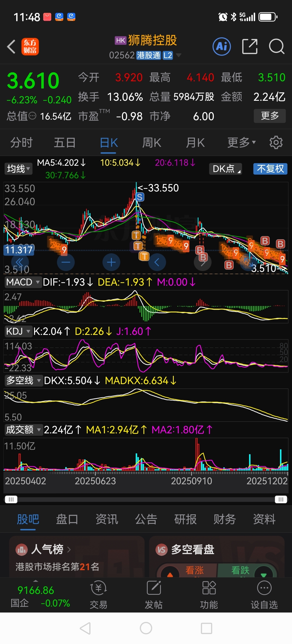Image resolution: width=292 pixels, height=644 pixels.
Task: Switch to 分时 chart tab
Action: (x=21, y=143)
